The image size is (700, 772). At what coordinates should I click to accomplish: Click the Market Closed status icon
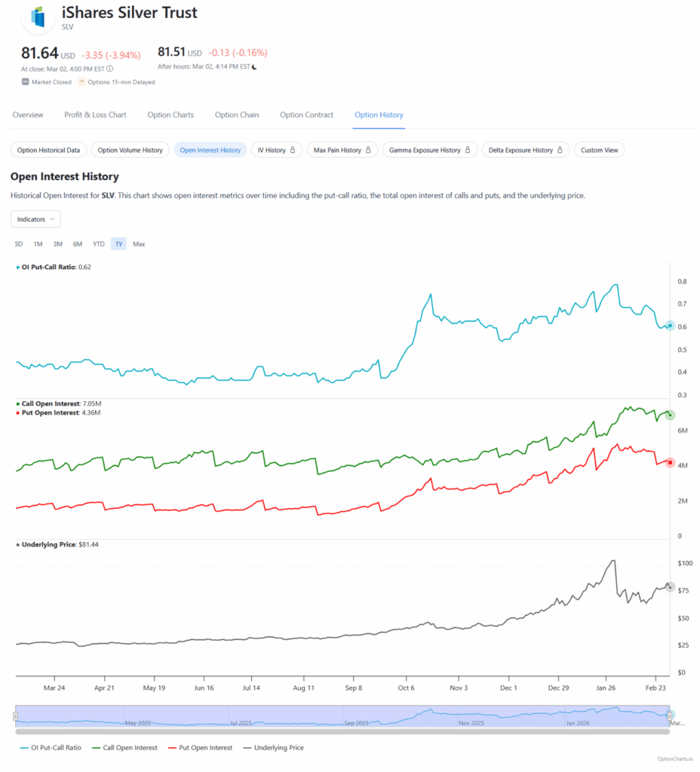[x=25, y=82]
